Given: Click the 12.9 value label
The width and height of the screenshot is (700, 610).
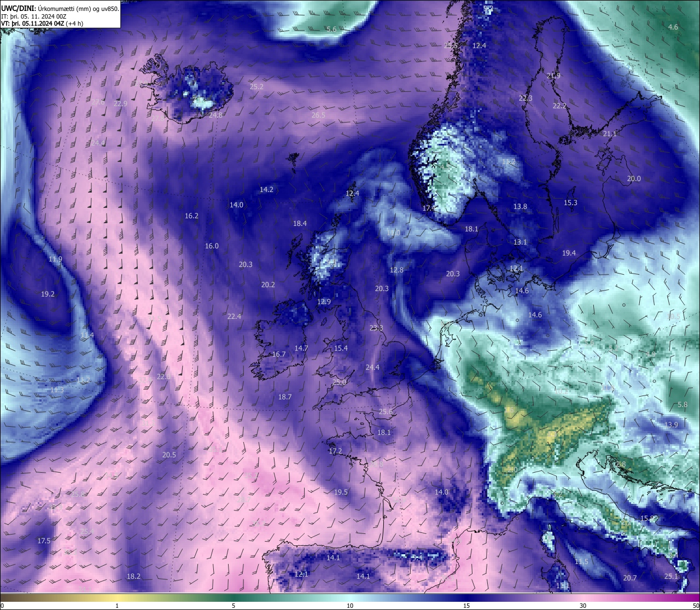Looking at the screenshot, I should point(324,301).
